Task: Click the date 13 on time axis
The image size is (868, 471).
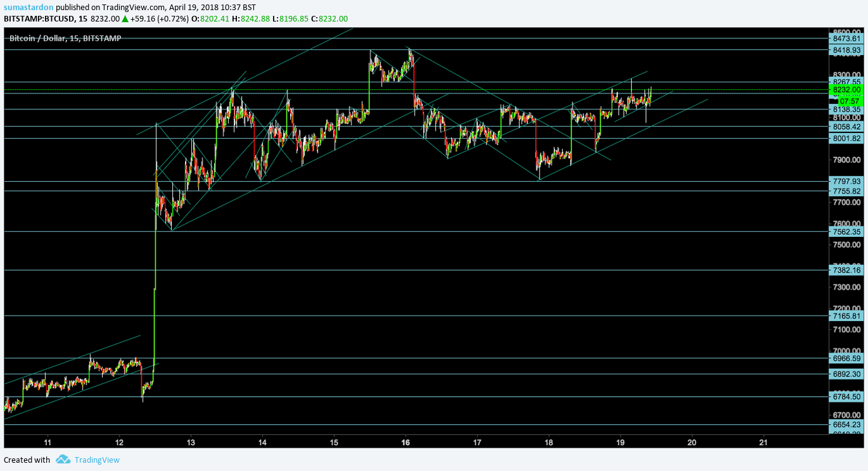Action: 191,442
